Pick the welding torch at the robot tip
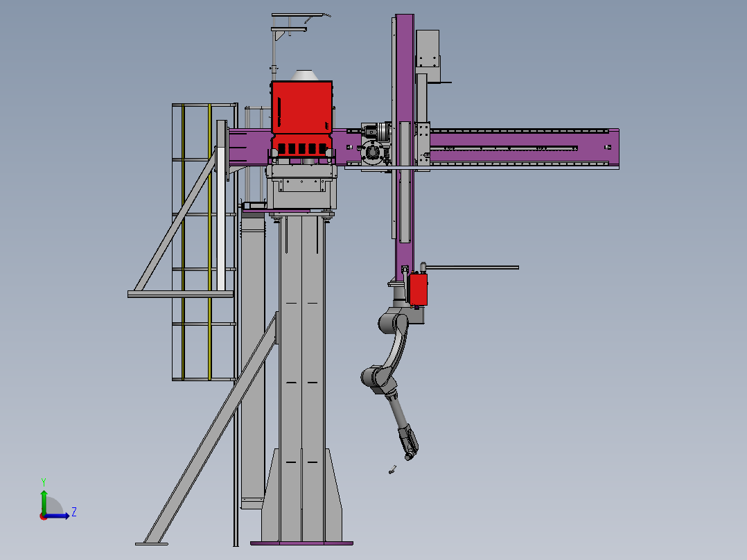747x560 pixels. 408,443
